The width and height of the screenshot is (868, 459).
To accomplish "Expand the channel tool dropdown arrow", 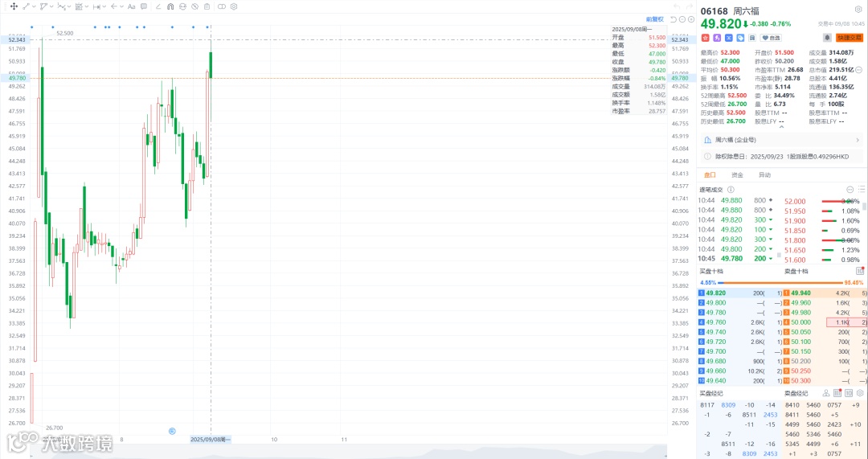I will pyautogui.click(x=51, y=6).
